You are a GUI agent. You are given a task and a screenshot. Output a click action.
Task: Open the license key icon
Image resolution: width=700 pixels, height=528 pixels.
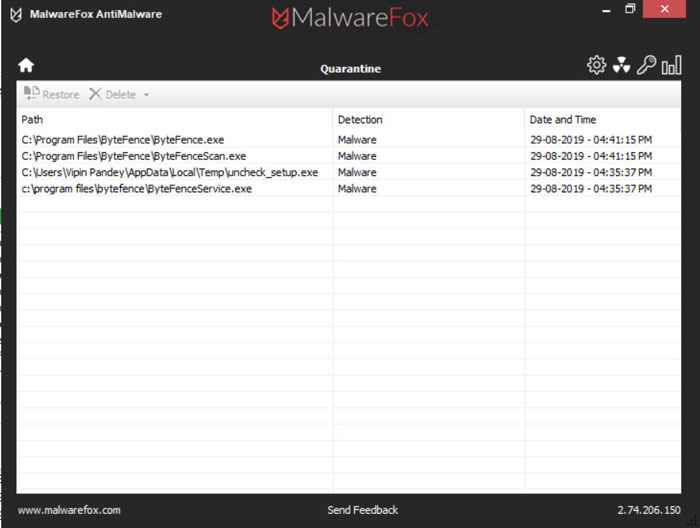coord(647,66)
